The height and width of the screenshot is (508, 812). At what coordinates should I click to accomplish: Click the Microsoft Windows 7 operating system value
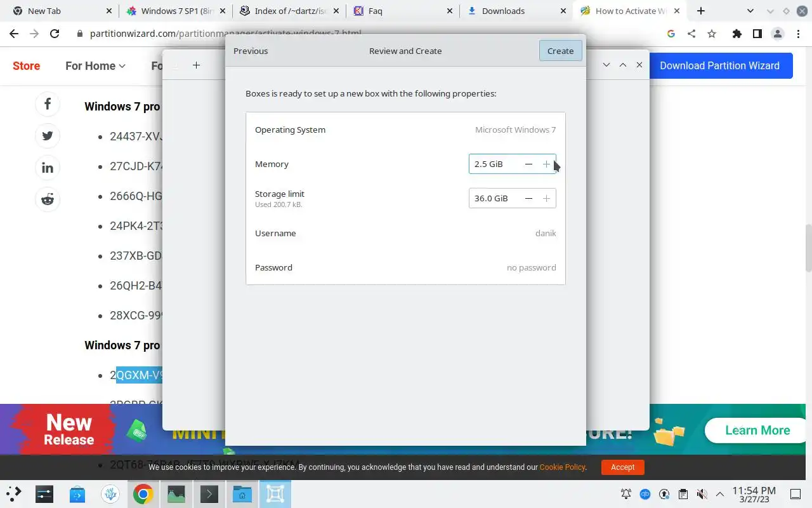pyautogui.click(x=515, y=130)
